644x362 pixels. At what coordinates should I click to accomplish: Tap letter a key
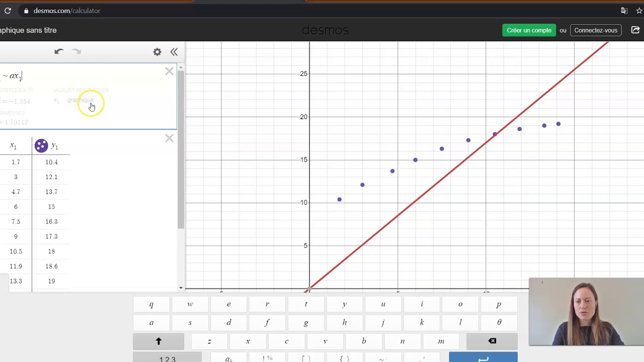click(151, 323)
